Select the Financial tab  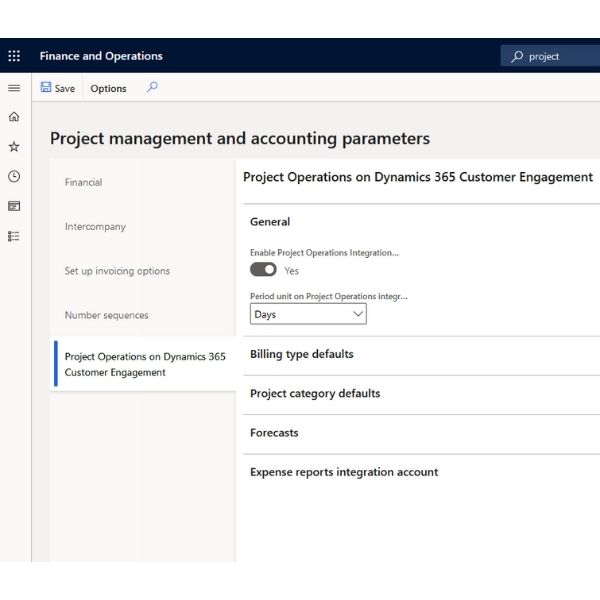[83, 182]
